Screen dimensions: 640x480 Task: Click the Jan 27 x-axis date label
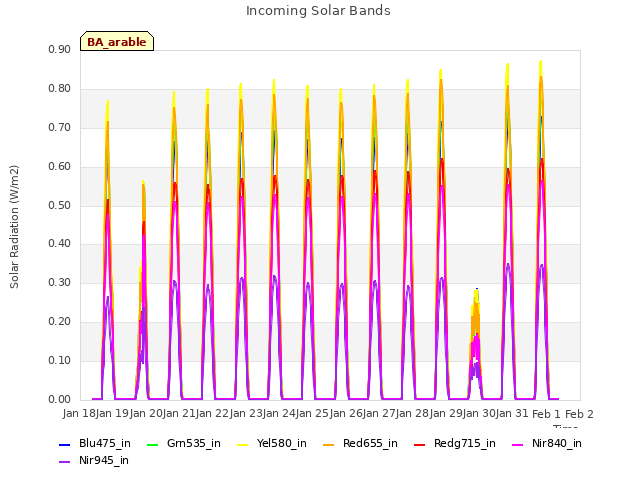380,414
